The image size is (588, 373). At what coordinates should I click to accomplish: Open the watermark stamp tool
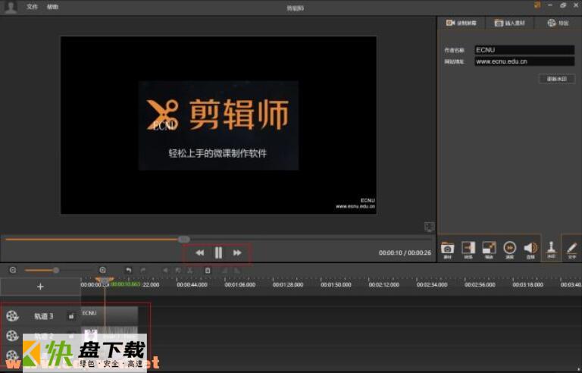point(551,249)
